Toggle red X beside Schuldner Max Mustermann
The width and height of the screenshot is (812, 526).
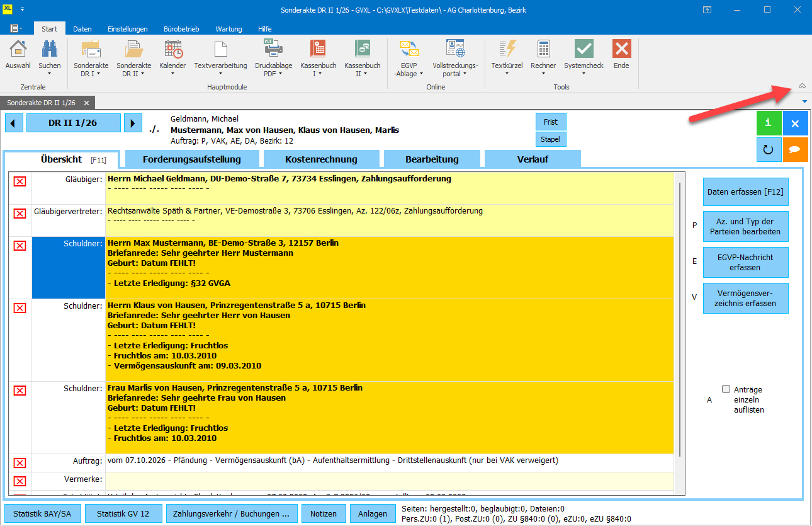[x=20, y=245]
